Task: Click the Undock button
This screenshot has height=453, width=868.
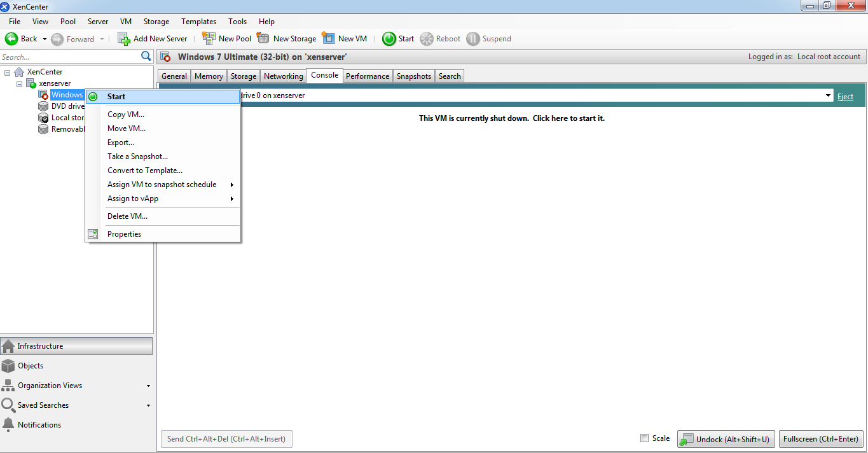Action: coord(726,439)
